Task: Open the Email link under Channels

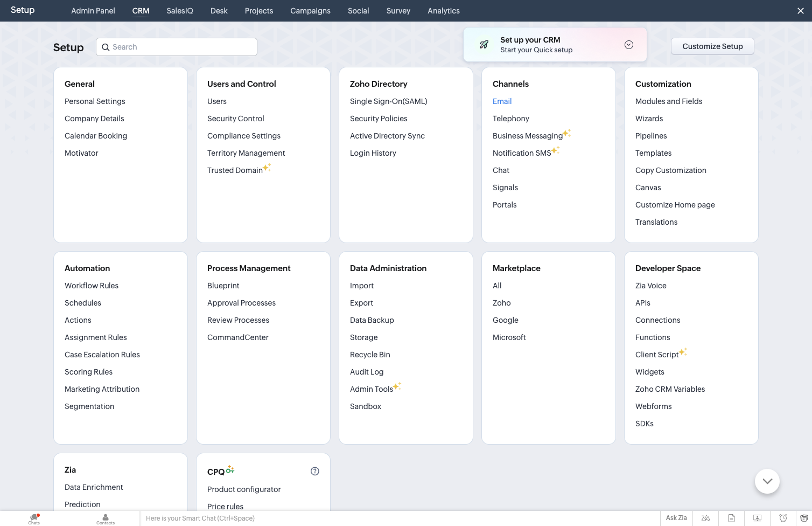Action: point(502,101)
